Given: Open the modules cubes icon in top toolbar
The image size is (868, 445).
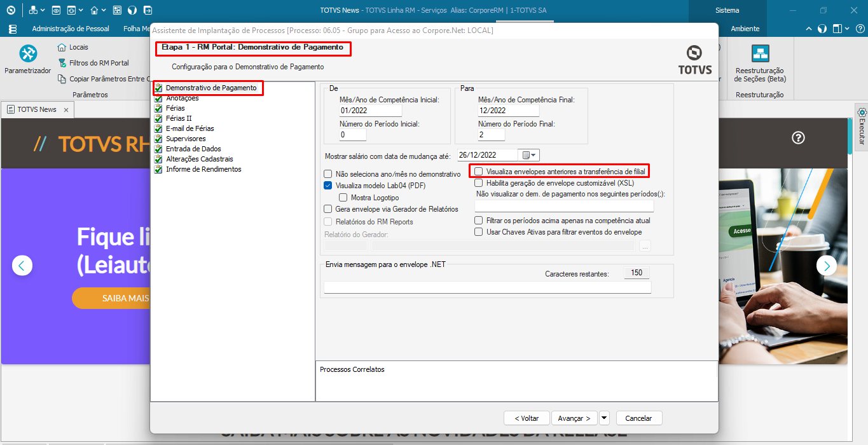Looking at the screenshot, I should (33, 10).
